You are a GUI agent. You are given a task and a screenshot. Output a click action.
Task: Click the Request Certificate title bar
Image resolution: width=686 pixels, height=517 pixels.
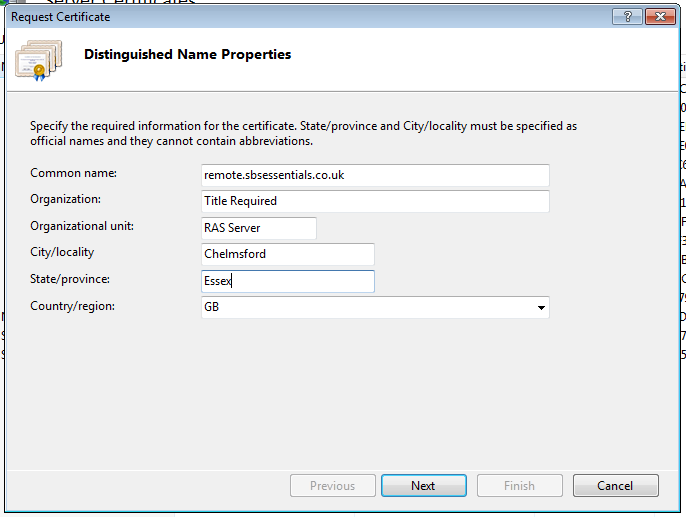tap(300, 17)
